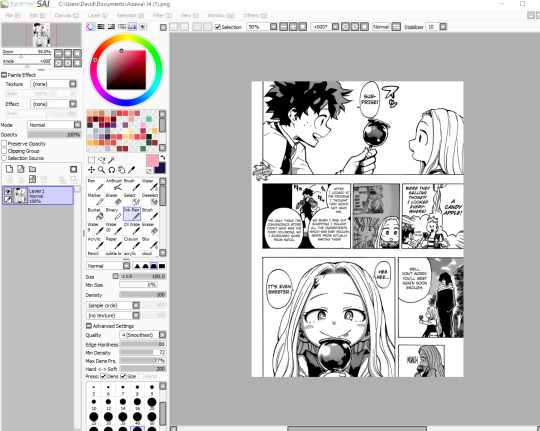The height and width of the screenshot is (431, 540).
Task: Choose the Ink Pen tool
Action: tap(132, 214)
